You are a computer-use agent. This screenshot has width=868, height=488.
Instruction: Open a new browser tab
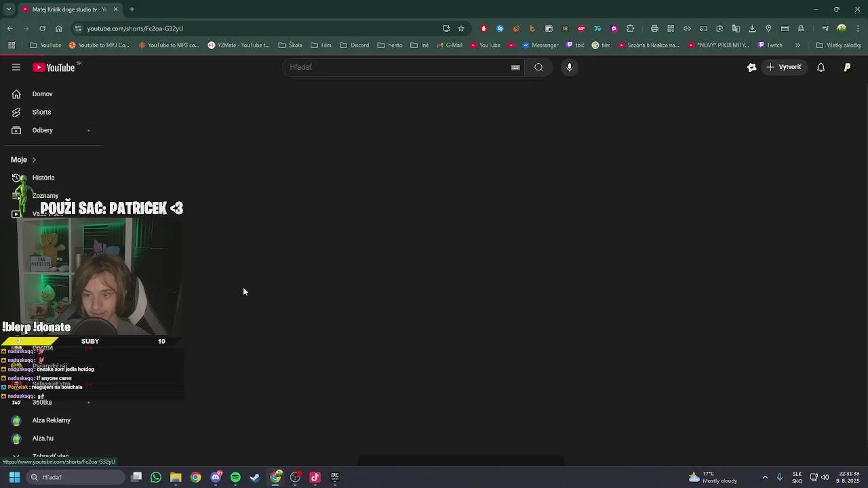(132, 9)
